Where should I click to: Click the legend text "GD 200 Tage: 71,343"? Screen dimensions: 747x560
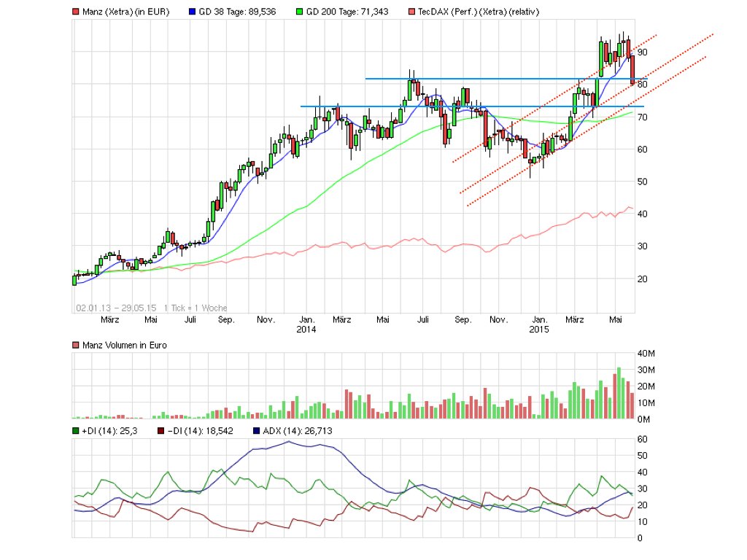tap(347, 12)
